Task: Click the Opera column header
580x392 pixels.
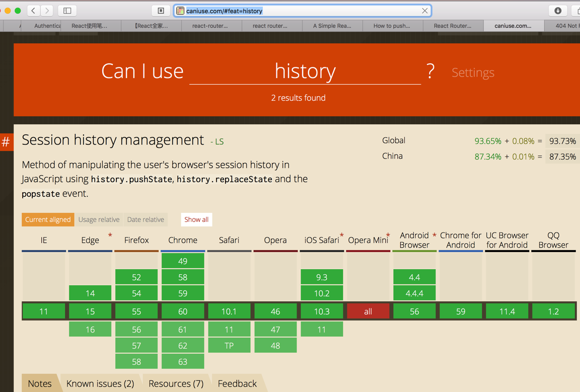Action: click(x=275, y=241)
